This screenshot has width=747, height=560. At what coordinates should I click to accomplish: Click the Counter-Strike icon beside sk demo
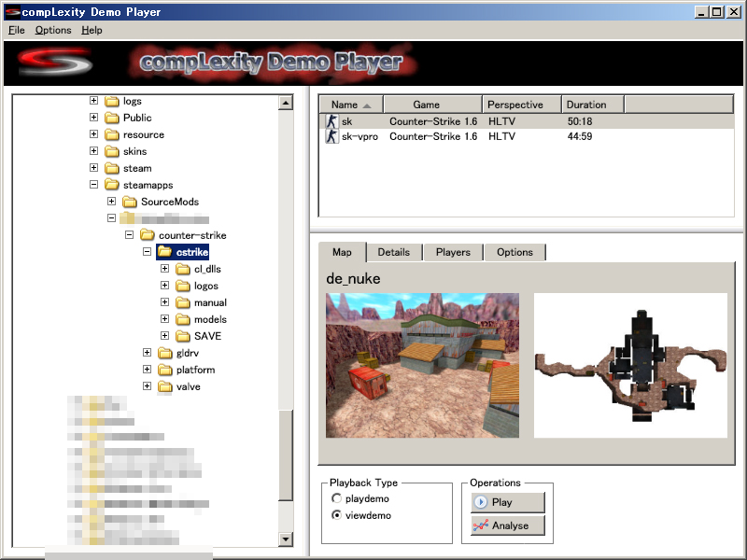pos(331,121)
